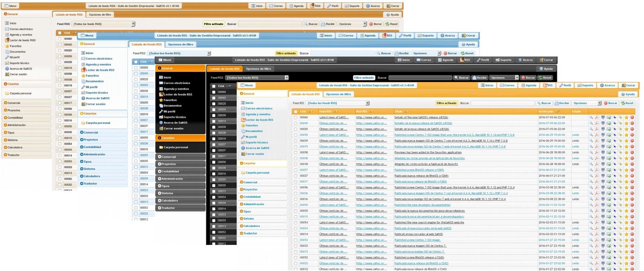
Task: Open Agenda y eventos in front window sidebar
Action: click(258, 114)
